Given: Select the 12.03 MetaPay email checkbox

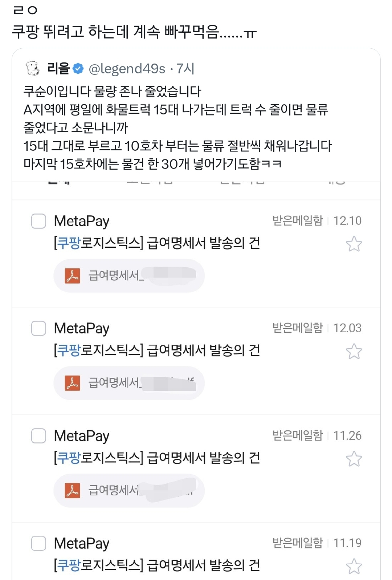Looking at the screenshot, I should pyautogui.click(x=38, y=328).
